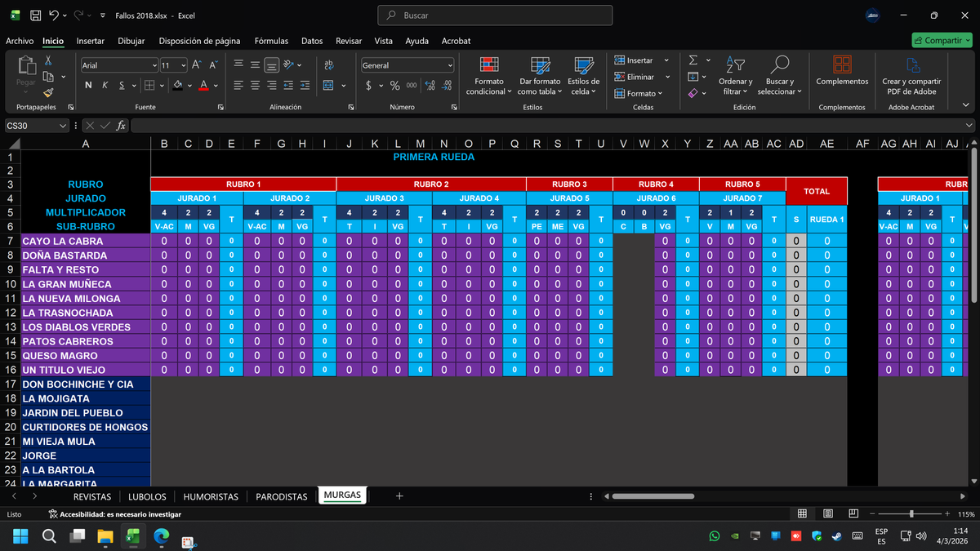Toggle italic formatting (K)
Viewport: 980px width, 551px height.
105,85
